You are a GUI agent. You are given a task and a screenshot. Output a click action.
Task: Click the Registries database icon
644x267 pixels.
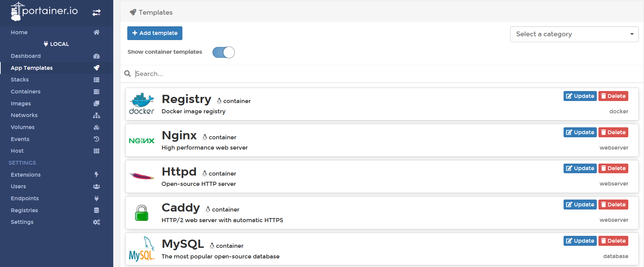[x=96, y=210]
